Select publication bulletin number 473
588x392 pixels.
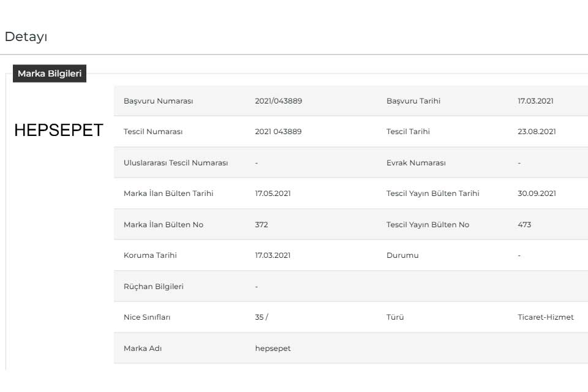pos(524,225)
